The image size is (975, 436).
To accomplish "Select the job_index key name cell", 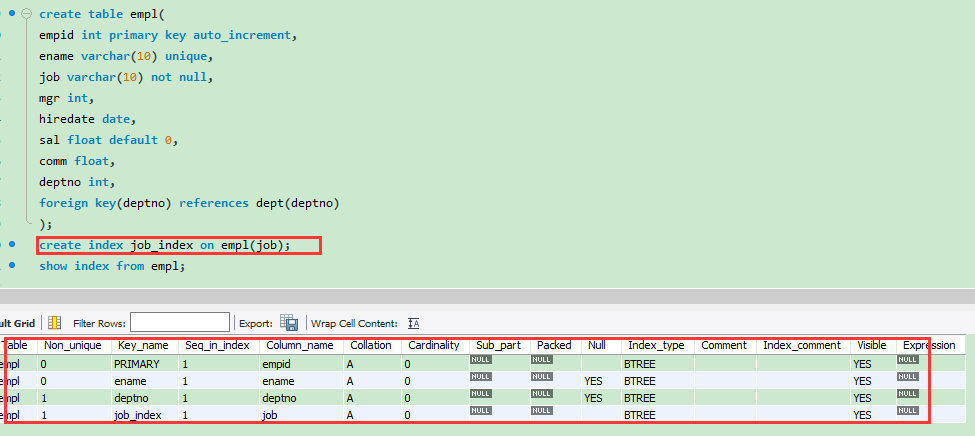I will (x=145, y=415).
